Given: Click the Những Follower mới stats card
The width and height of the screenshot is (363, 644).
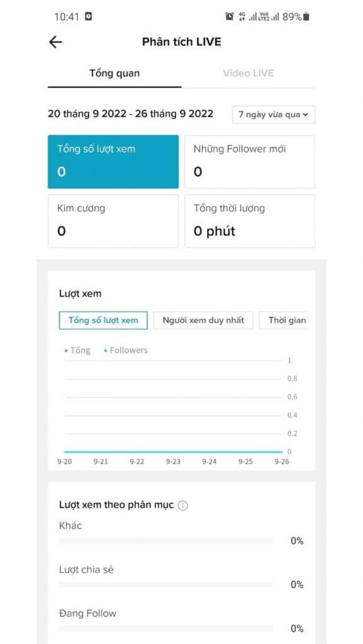Looking at the screenshot, I should (x=250, y=161).
